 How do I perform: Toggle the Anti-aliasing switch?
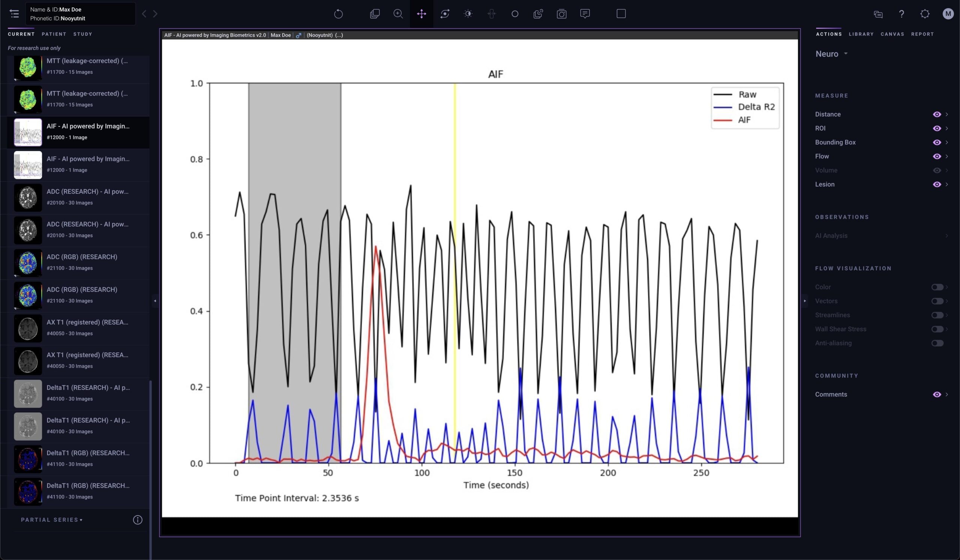coord(937,343)
